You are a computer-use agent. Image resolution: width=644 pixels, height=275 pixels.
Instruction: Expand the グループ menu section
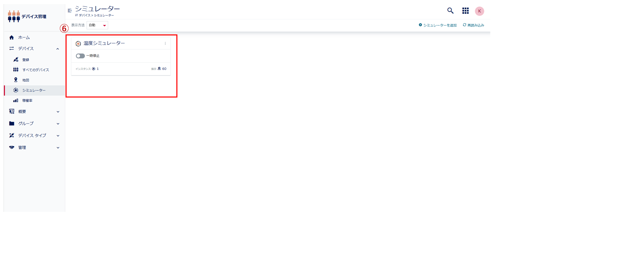(x=58, y=124)
